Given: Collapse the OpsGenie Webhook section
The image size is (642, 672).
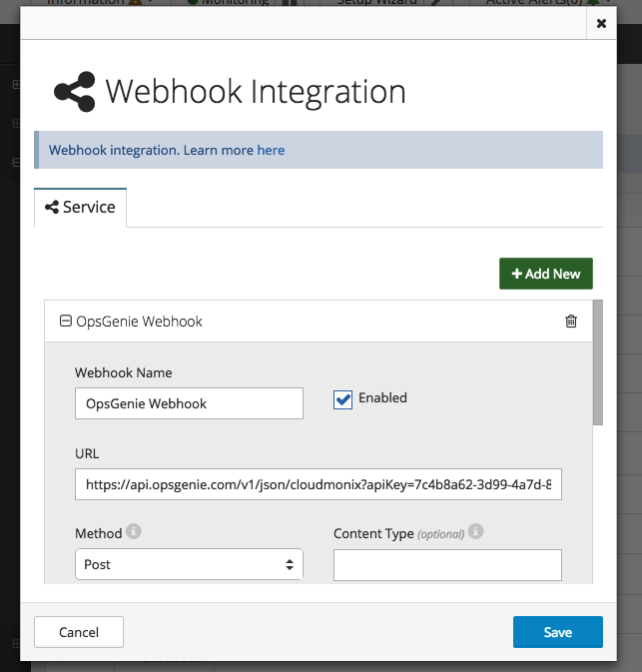Looking at the screenshot, I should 65,321.
